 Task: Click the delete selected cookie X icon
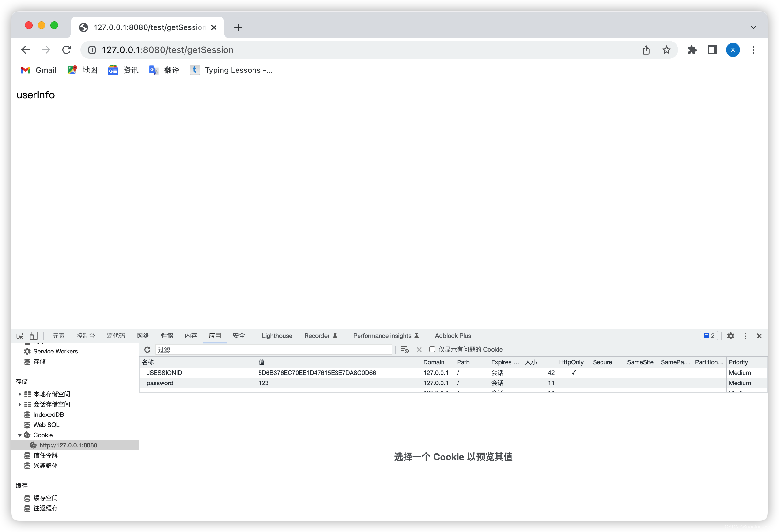419,350
